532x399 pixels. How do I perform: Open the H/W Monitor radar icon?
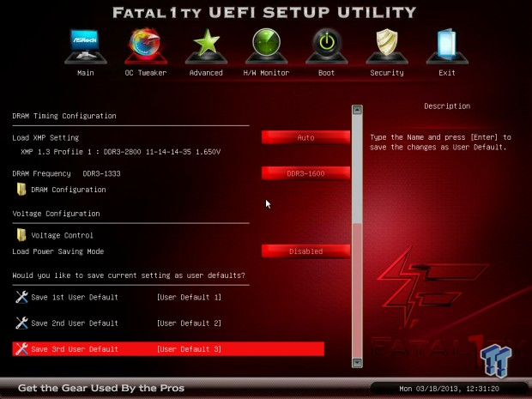click(266, 46)
